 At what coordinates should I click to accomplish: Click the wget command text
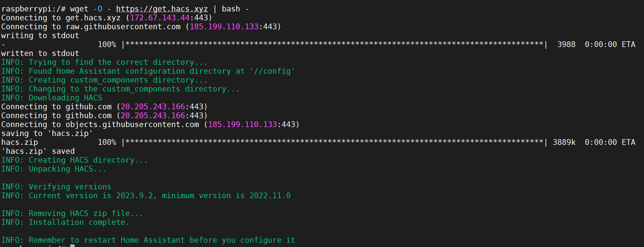point(79,9)
